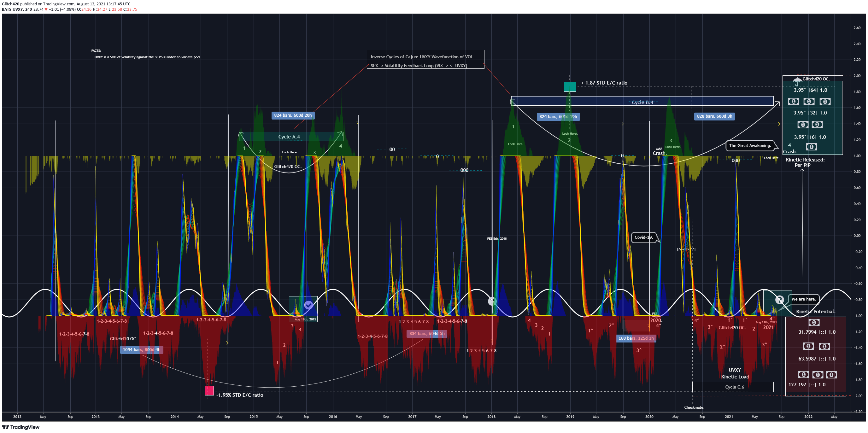The width and height of the screenshot is (868, 433).
Task: Click 'UVXY is a SOD of volatility' sentence
Action: click(148, 57)
